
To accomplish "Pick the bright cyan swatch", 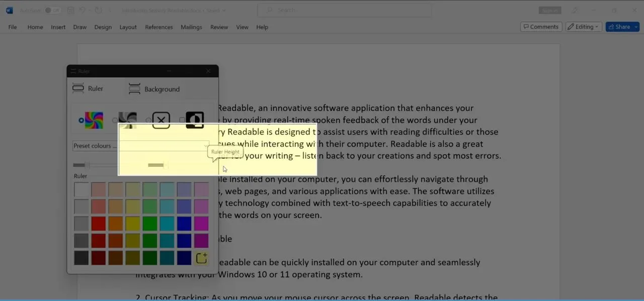I will coord(167,224).
